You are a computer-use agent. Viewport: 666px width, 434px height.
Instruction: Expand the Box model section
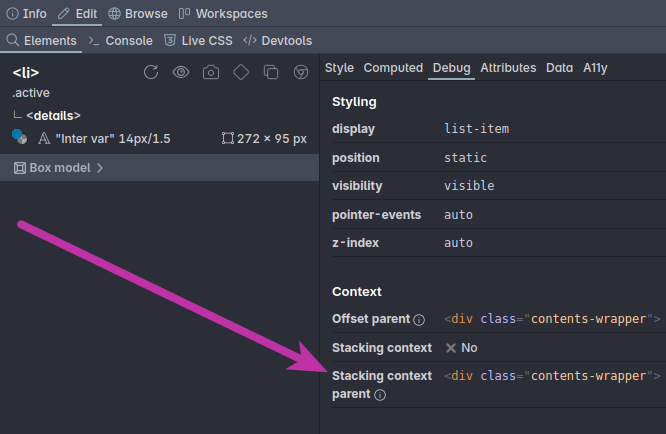(159, 168)
